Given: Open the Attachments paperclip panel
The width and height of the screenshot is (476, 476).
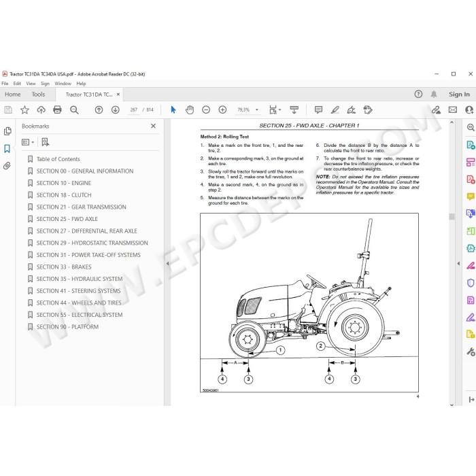Looking at the screenshot, I should [7, 166].
